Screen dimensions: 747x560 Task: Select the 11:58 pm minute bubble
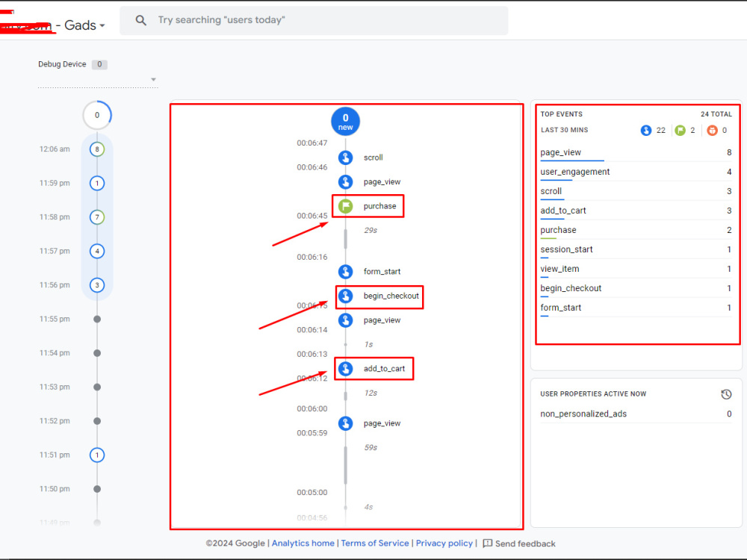click(97, 217)
